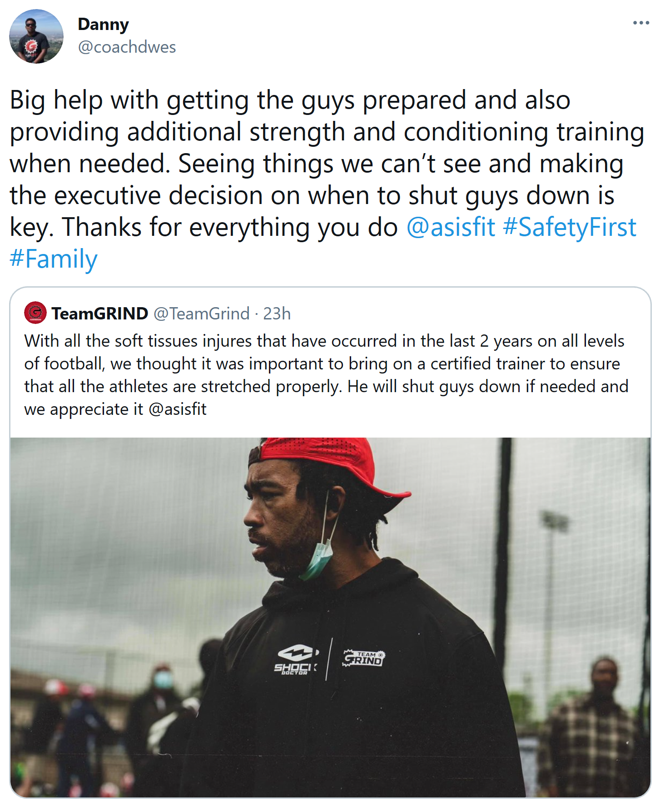670x812 pixels.
Task: Open the #Family hashtag
Action: click(x=54, y=259)
